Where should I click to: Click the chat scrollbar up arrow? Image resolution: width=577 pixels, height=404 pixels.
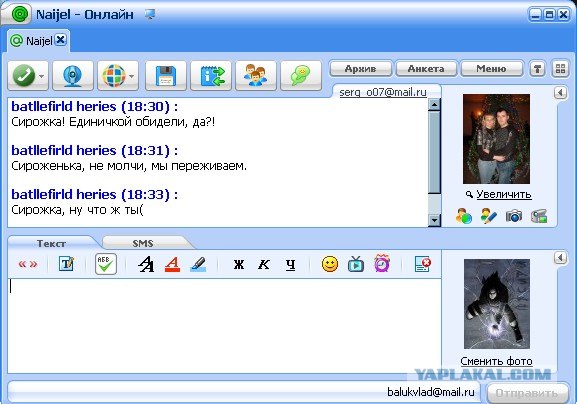pos(435,104)
